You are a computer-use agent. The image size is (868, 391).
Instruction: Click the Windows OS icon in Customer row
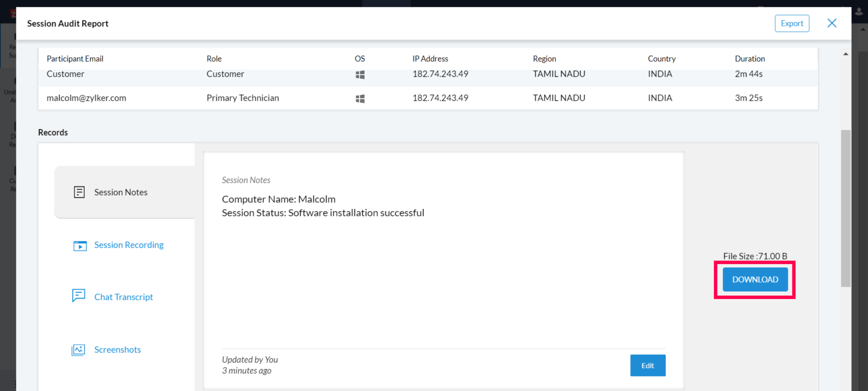coord(360,75)
